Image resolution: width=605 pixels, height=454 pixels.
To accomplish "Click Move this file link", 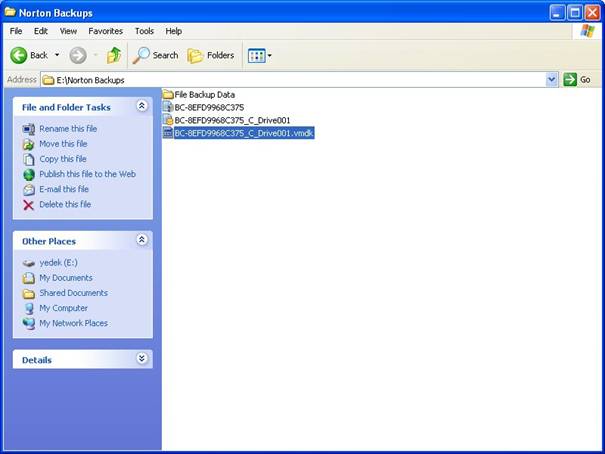I will [63, 143].
